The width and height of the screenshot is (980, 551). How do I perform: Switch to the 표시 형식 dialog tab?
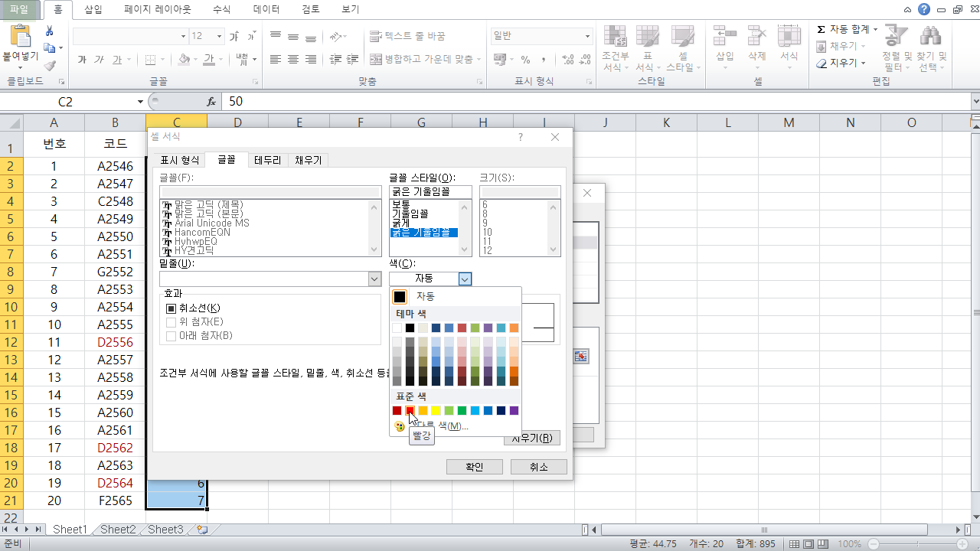(x=179, y=160)
